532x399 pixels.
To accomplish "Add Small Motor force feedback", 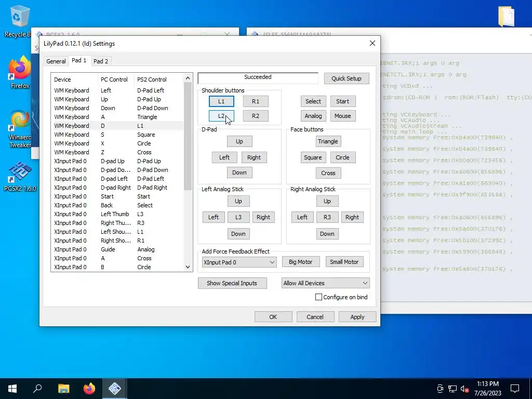I will [344, 262].
